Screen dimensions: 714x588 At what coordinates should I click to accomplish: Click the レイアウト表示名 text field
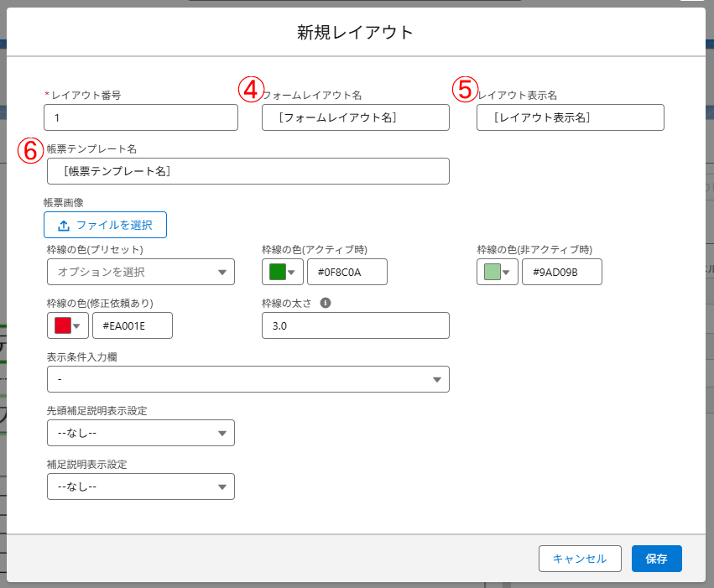570,117
